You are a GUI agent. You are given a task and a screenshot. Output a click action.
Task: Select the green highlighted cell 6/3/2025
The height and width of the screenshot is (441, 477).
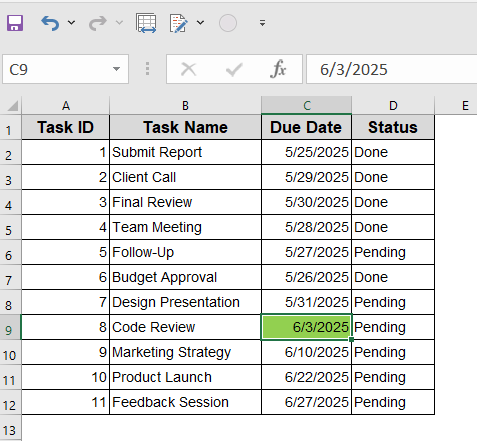pos(307,327)
